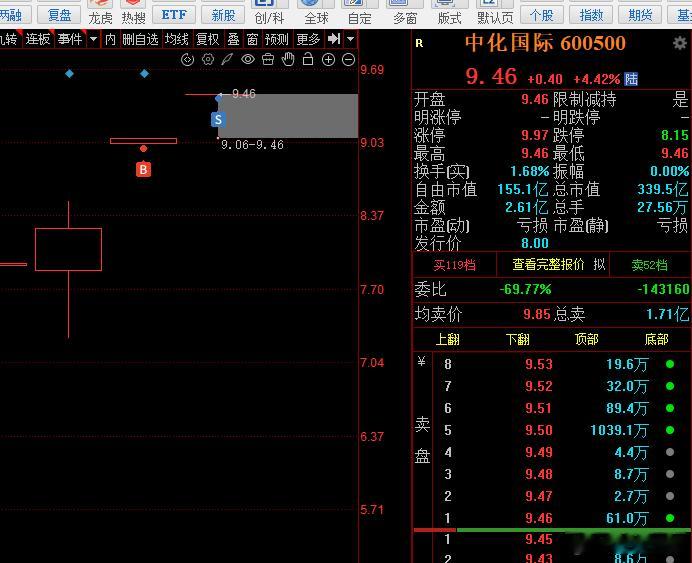Viewport: 692px width, 563px height.
Task: Select the 个股 stocks tab
Action: 542,15
